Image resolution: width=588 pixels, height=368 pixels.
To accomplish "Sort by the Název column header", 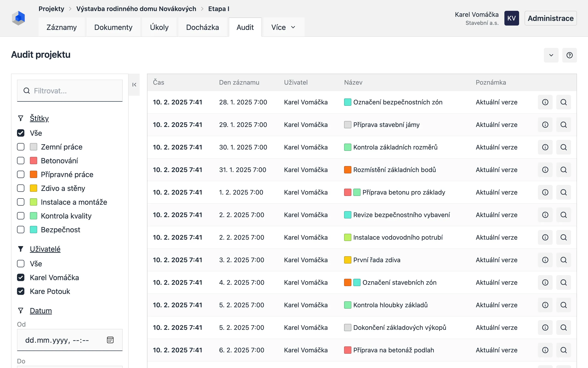I will tap(353, 83).
